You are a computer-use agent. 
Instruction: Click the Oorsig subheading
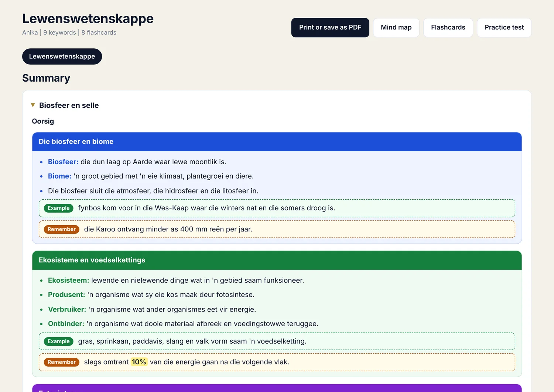[43, 121]
